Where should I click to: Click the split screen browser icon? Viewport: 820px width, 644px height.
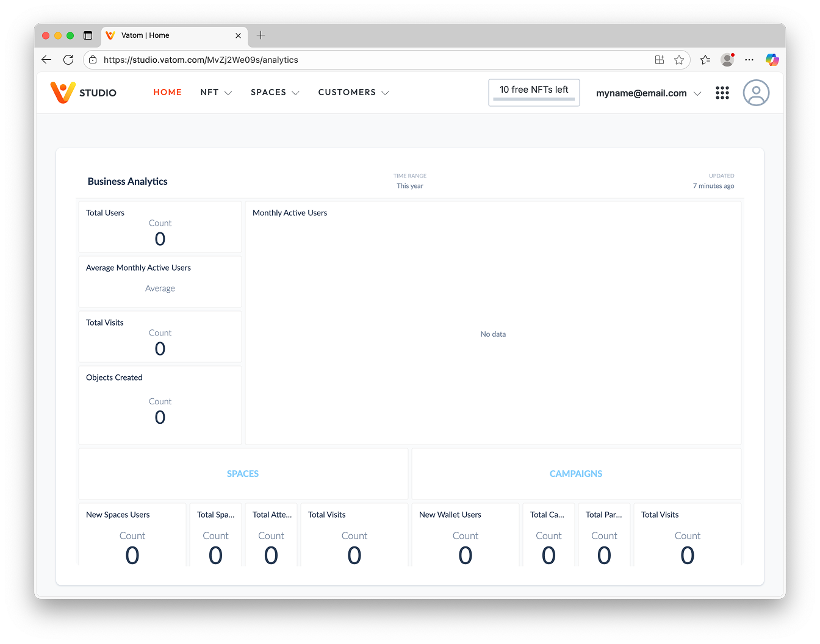click(660, 60)
